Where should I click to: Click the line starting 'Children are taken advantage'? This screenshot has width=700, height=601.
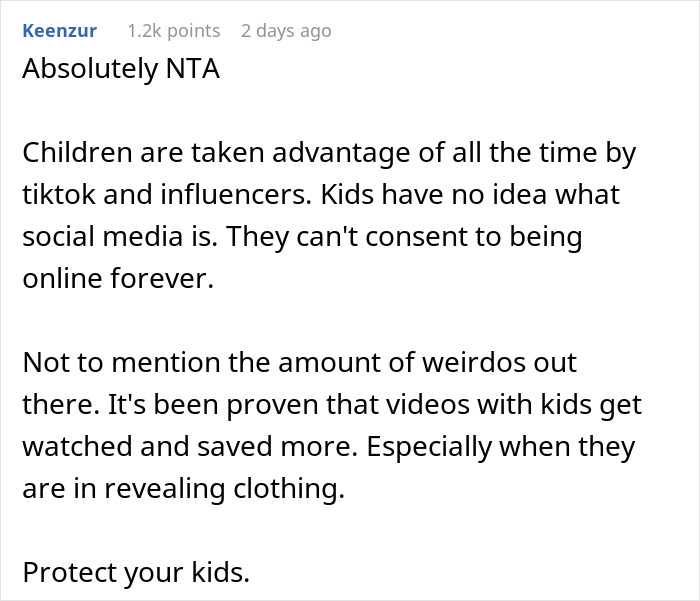[x=329, y=153]
